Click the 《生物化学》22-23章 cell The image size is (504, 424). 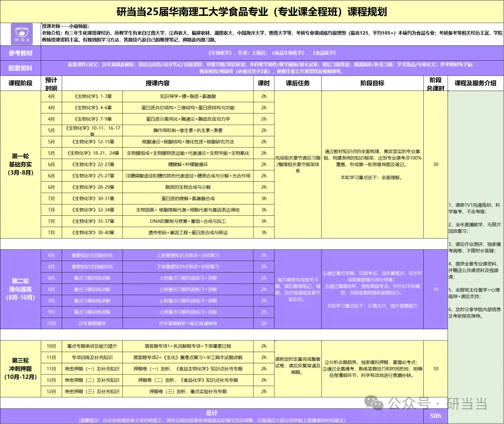click(92, 164)
